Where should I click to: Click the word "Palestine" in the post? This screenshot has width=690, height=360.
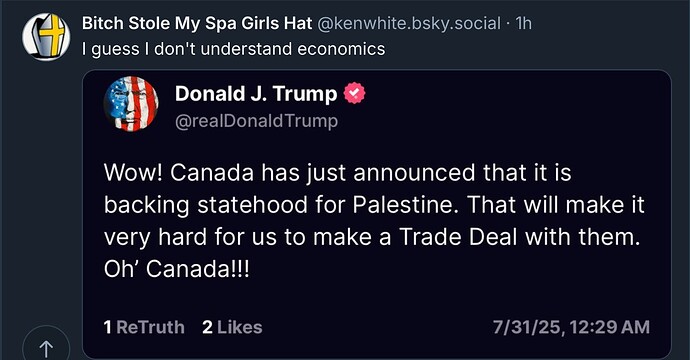pos(403,205)
